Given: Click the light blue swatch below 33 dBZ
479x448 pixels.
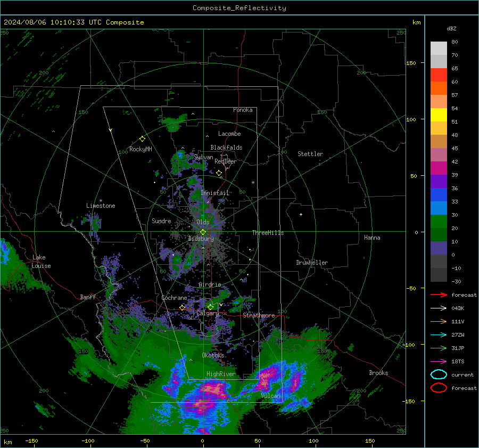Looking at the screenshot, I should [439, 208].
